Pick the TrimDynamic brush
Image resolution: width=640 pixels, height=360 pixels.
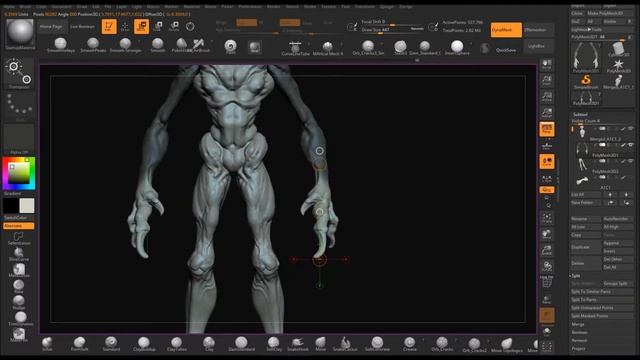click(x=20, y=319)
